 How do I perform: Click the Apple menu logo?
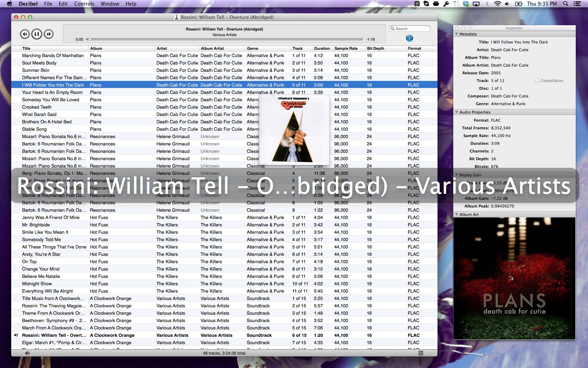point(9,4)
